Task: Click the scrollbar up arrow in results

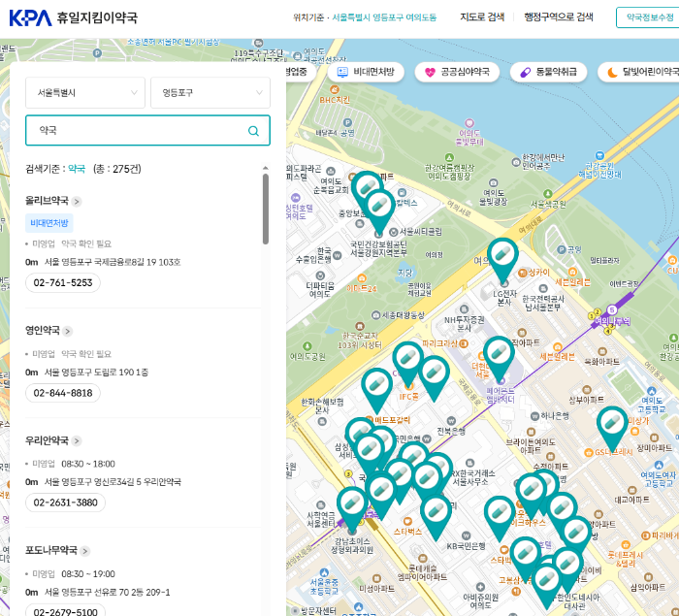Action: click(266, 168)
